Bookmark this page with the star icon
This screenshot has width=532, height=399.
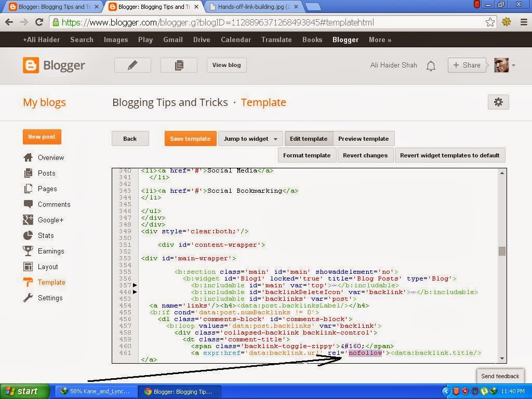pos(490,22)
